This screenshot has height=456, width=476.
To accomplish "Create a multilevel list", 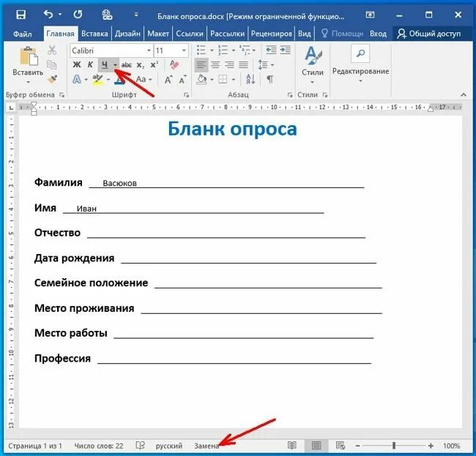I will 245,50.
